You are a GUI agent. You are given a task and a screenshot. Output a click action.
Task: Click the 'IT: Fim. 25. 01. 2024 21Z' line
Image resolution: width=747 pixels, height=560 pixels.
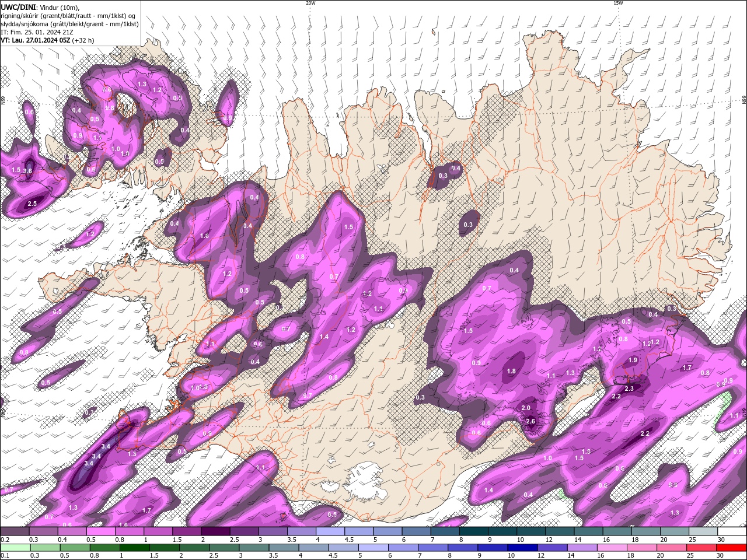click(37, 32)
